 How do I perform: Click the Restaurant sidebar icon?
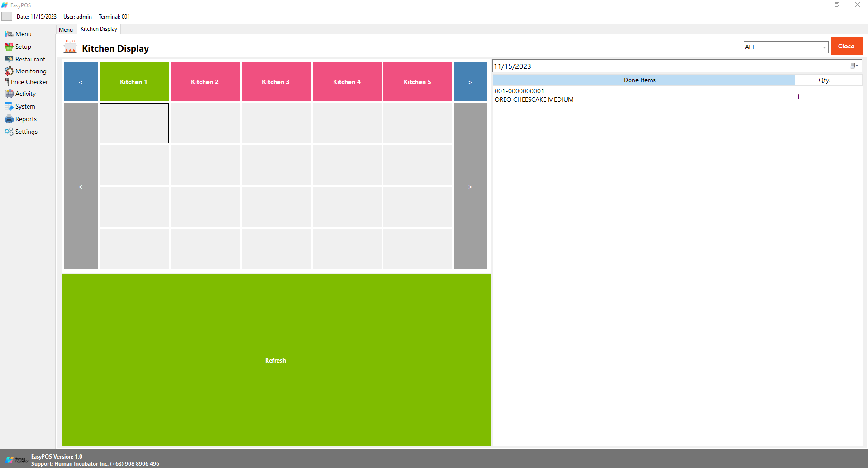click(9, 59)
